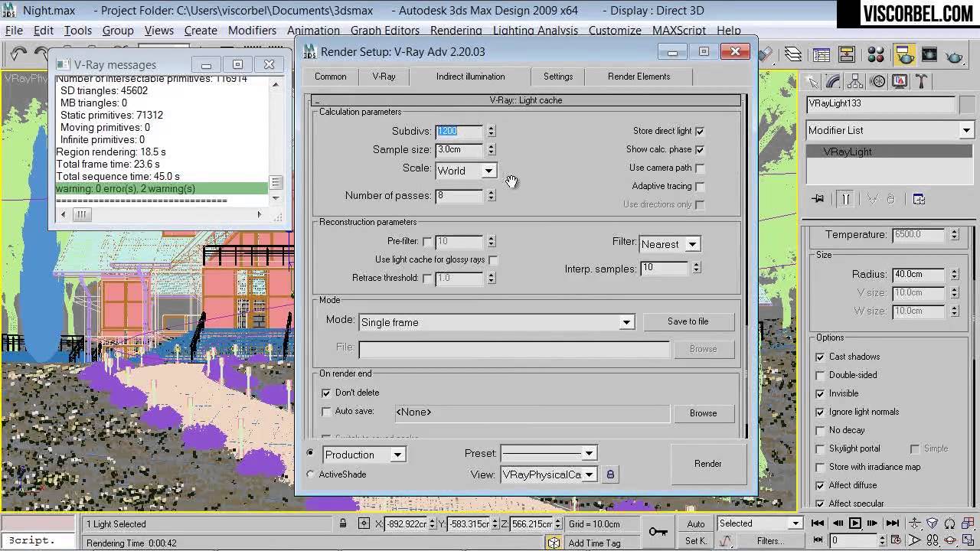Toggle selection lock padlock in status bar
This screenshot has width=980, height=551.
tap(343, 523)
